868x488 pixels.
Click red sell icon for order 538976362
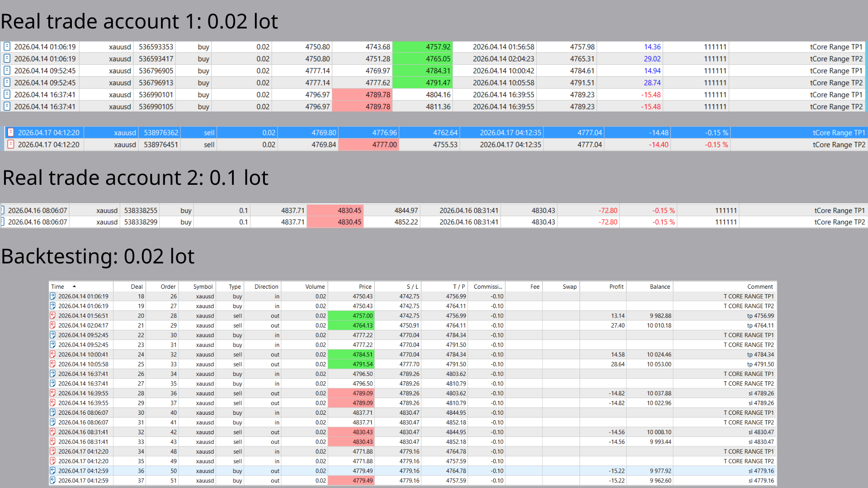click(11, 132)
